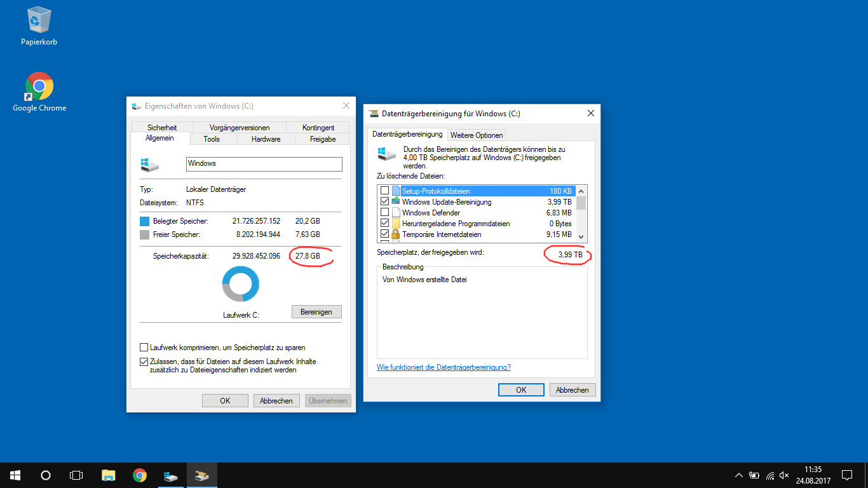This screenshot has height=488, width=868.
Task: Open Chrome from the taskbar
Action: coord(140,475)
